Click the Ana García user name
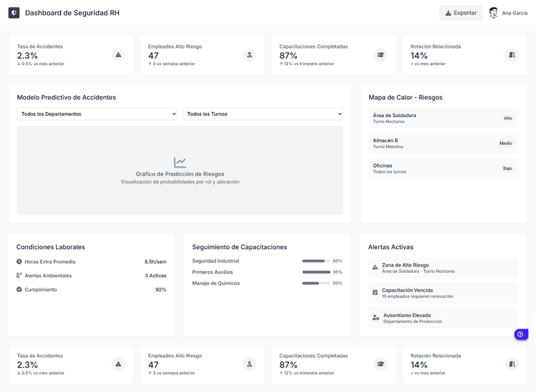Viewport: 536px width, 392px height. [515, 13]
